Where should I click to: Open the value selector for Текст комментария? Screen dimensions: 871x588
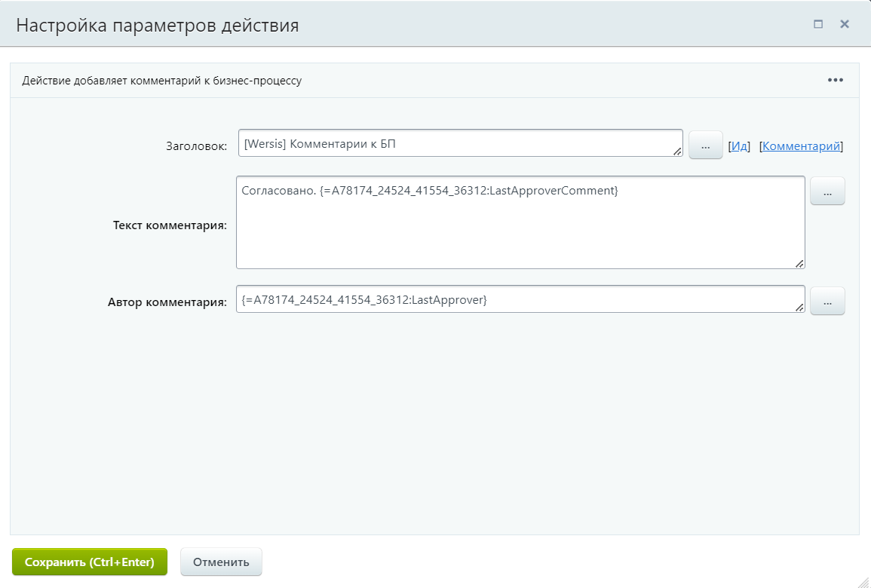pyautogui.click(x=827, y=191)
